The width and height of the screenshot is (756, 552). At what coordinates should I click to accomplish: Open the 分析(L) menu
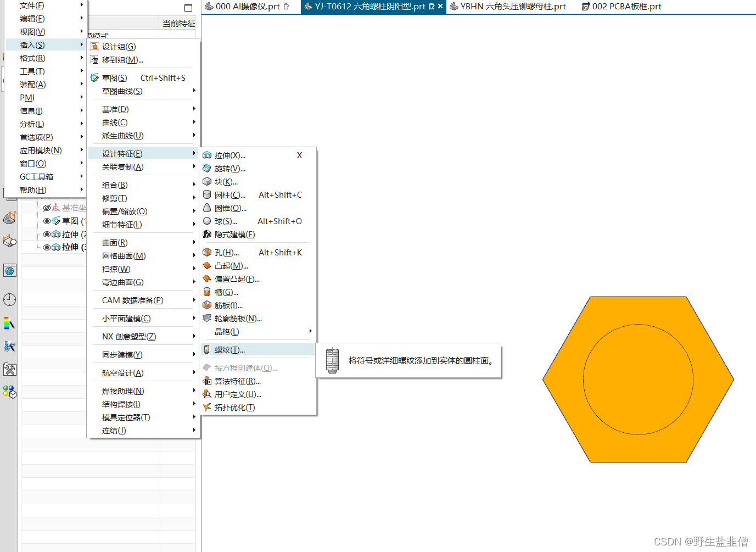pos(45,124)
